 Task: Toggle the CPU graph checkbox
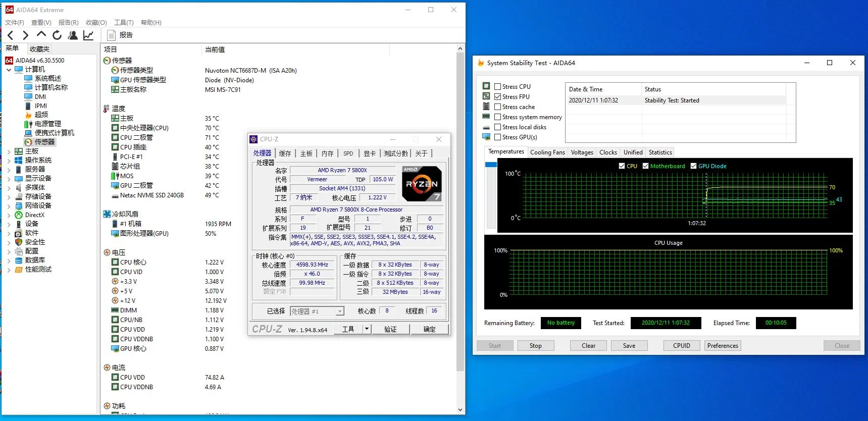(622, 166)
